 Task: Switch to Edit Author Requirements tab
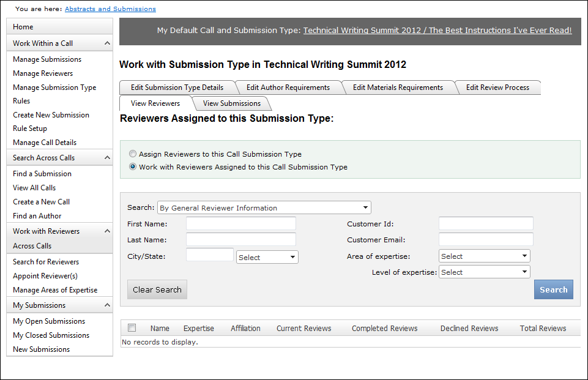pyautogui.click(x=288, y=88)
